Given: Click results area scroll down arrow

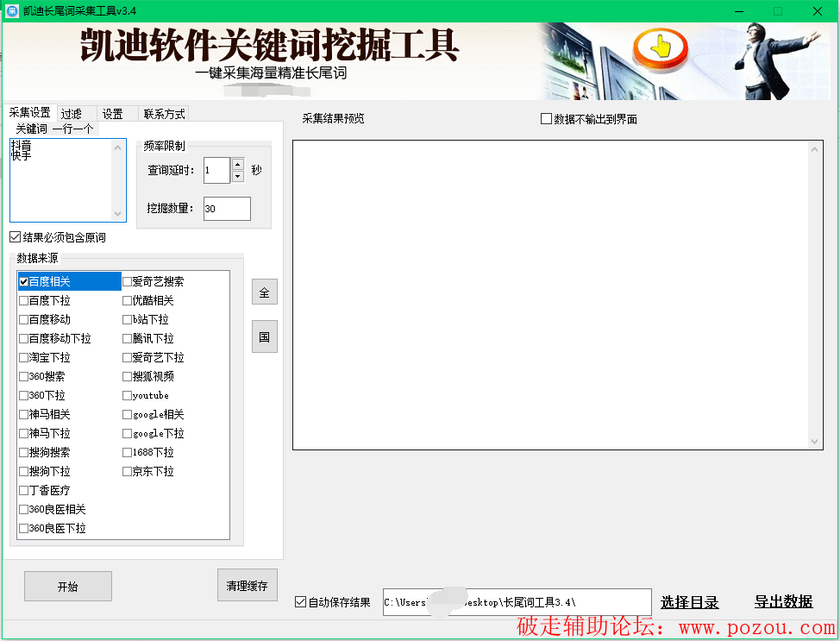Looking at the screenshot, I should coord(814,442).
